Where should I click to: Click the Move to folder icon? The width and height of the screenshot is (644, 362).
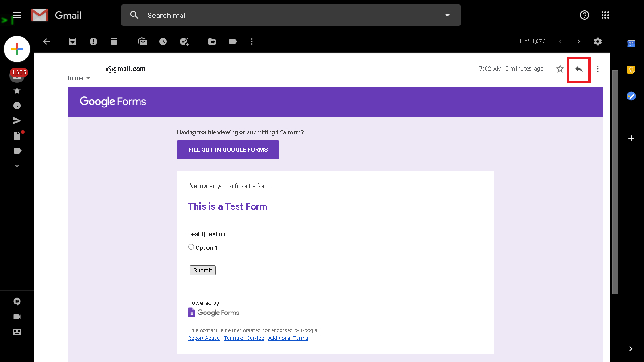[x=212, y=41]
